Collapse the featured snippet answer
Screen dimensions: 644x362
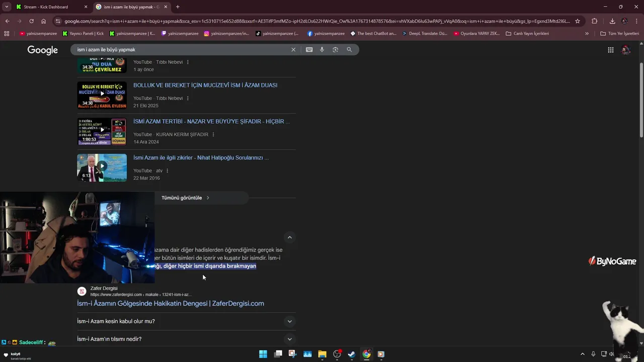pyautogui.click(x=289, y=237)
